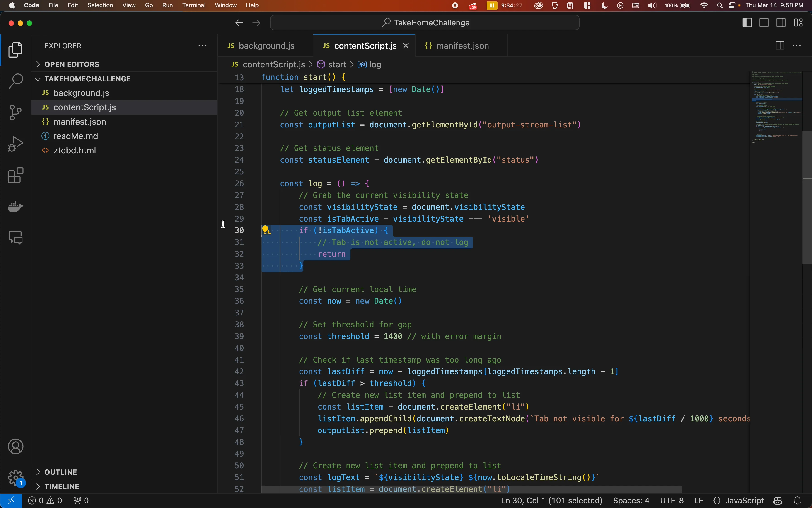Open the Source Control view
The width and height of the screenshot is (812, 508).
pyautogui.click(x=15, y=112)
